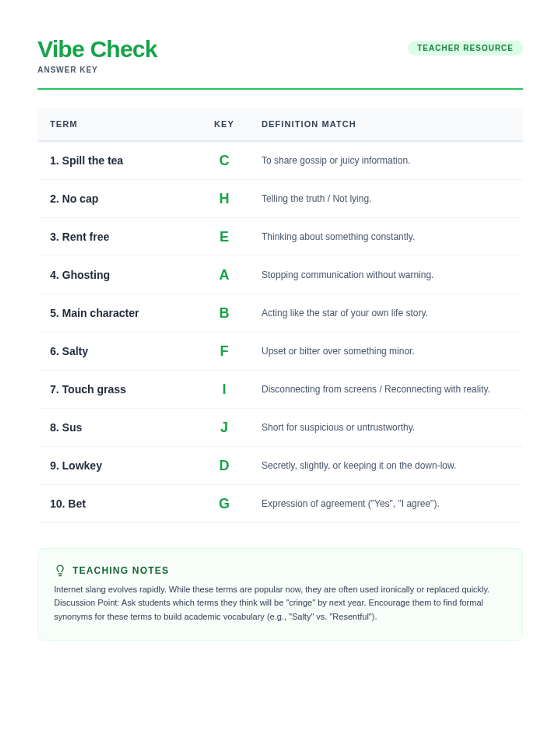Click the TERM column header
Screen dimensions: 560x747
63,124
